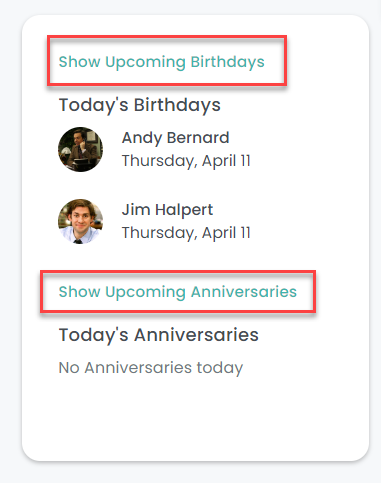Click the first name Andy

click(x=142, y=138)
